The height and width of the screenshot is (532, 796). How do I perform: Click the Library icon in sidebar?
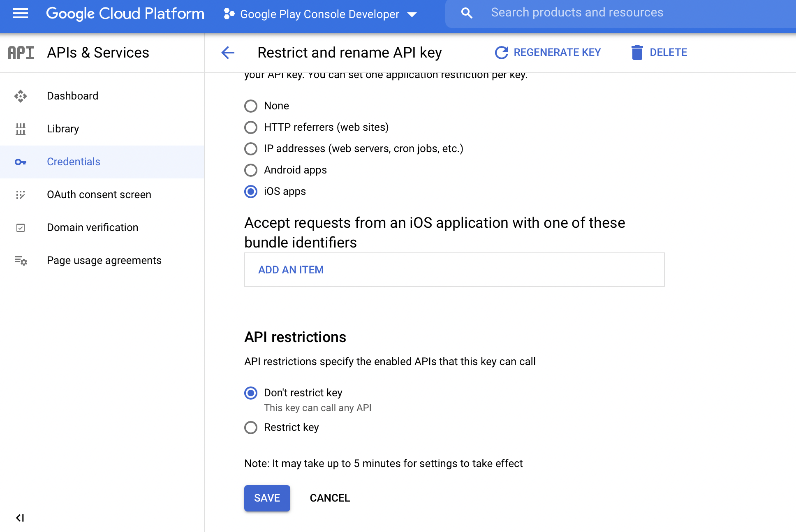[21, 129]
